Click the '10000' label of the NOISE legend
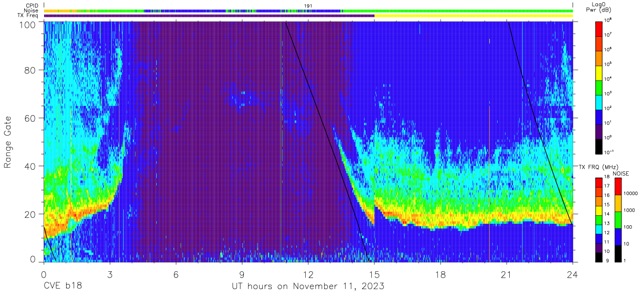This screenshot has width=644, height=297. (x=631, y=194)
